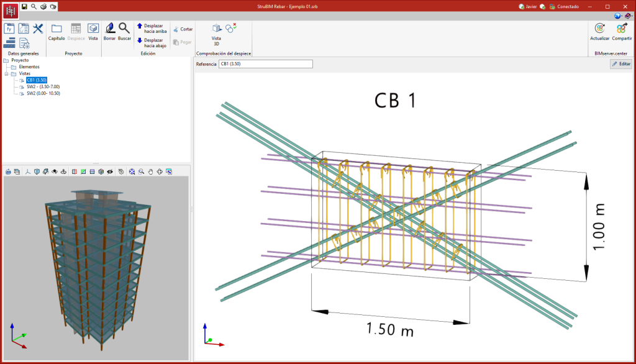Click the turntable rotation icon
This screenshot has width=636, height=364.
64,171
